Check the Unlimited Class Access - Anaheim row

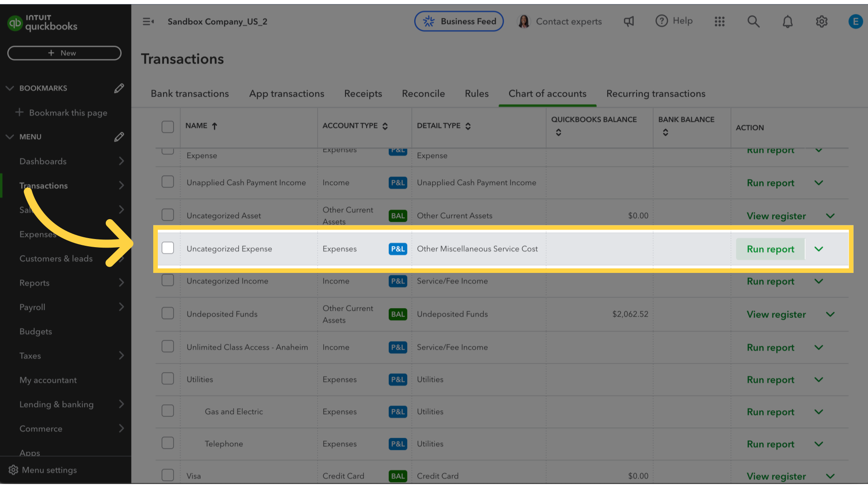168,346
